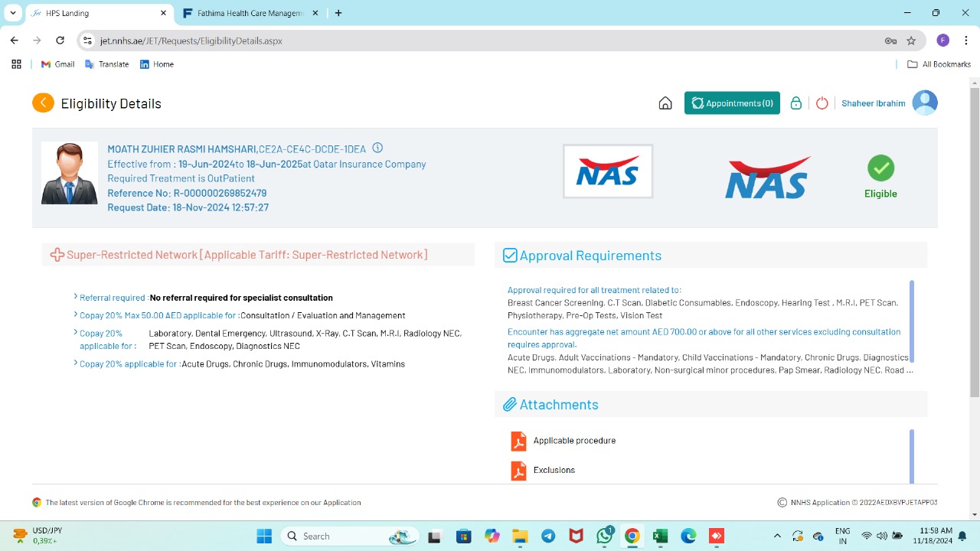The width and height of the screenshot is (980, 551).
Task: Click the user avatar next to Shaheer Ibrahim
Action: 925,103
